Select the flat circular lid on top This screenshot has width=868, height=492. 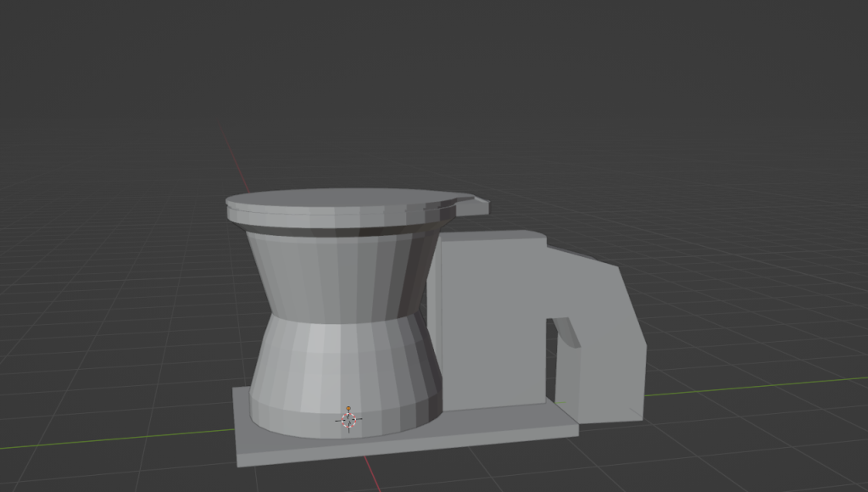(339, 200)
